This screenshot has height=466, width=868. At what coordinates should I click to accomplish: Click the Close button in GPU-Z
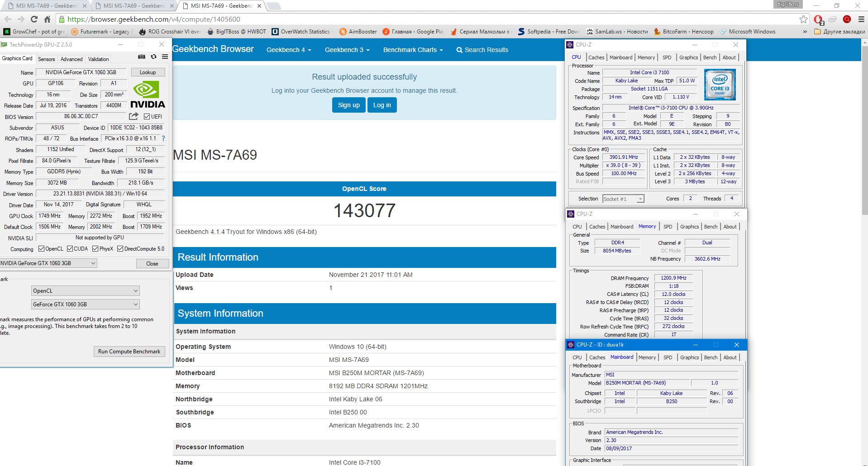pyautogui.click(x=152, y=264)
